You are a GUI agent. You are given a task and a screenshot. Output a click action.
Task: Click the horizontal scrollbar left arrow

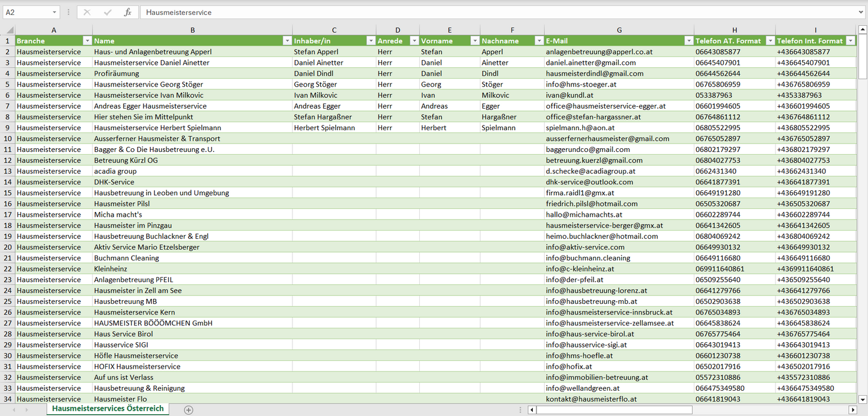(532, 409)
